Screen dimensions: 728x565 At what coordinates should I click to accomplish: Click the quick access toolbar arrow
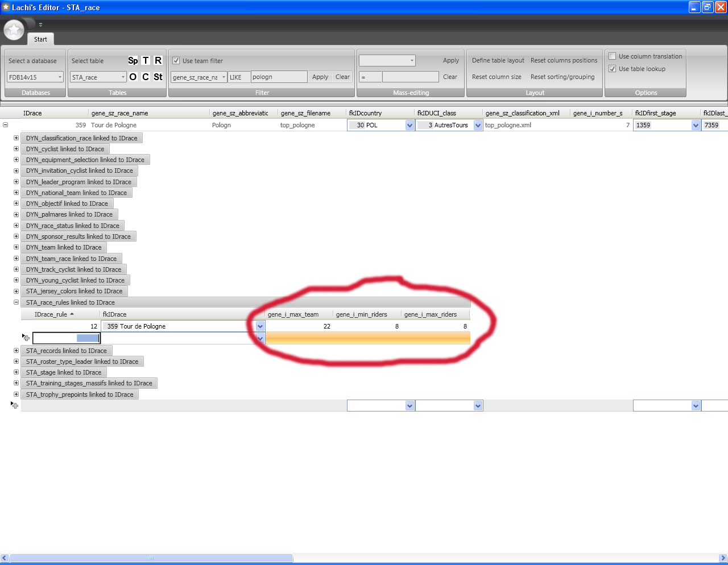(40, 25)
